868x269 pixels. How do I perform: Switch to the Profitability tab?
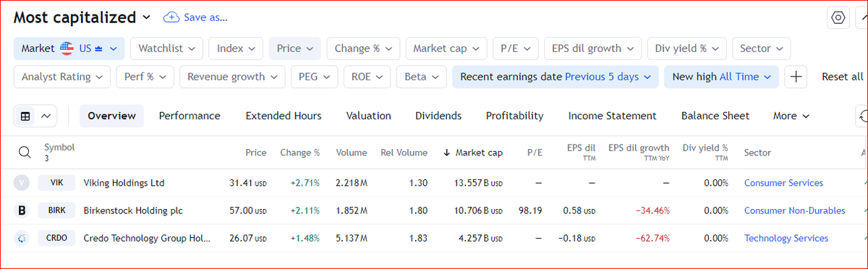click(x=514, y=116)
